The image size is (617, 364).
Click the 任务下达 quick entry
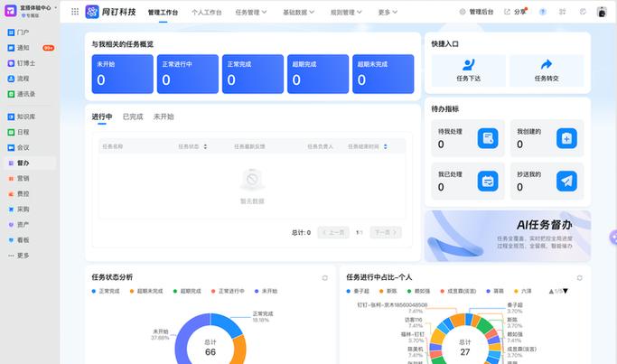click(468, 70)
